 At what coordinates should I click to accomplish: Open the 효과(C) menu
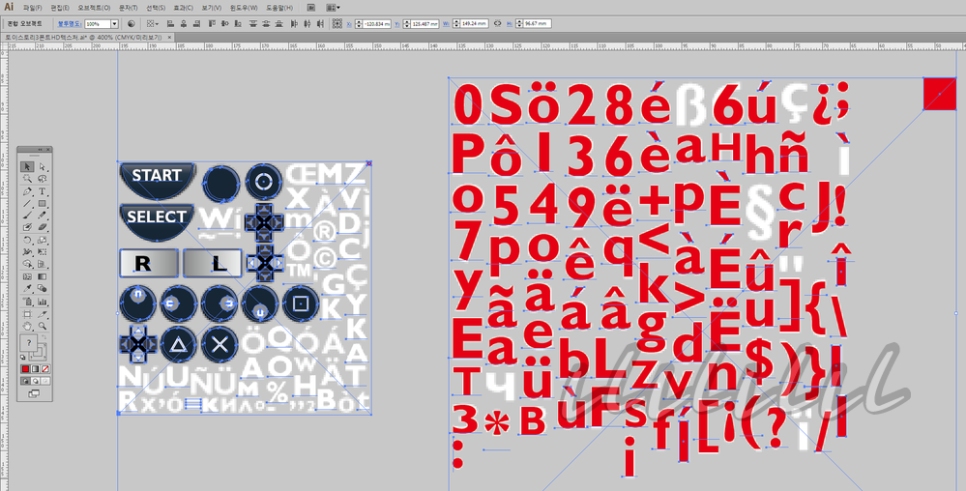tap(183, 7)
